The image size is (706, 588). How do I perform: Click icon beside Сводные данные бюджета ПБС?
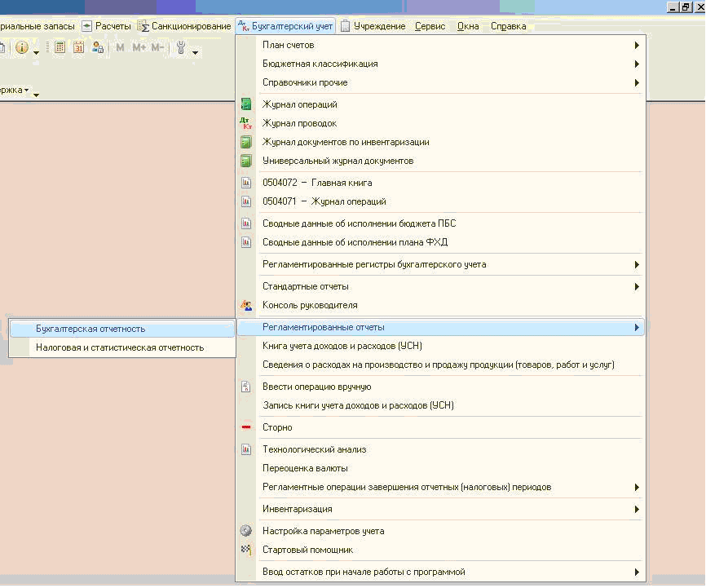tap(246, 223)
